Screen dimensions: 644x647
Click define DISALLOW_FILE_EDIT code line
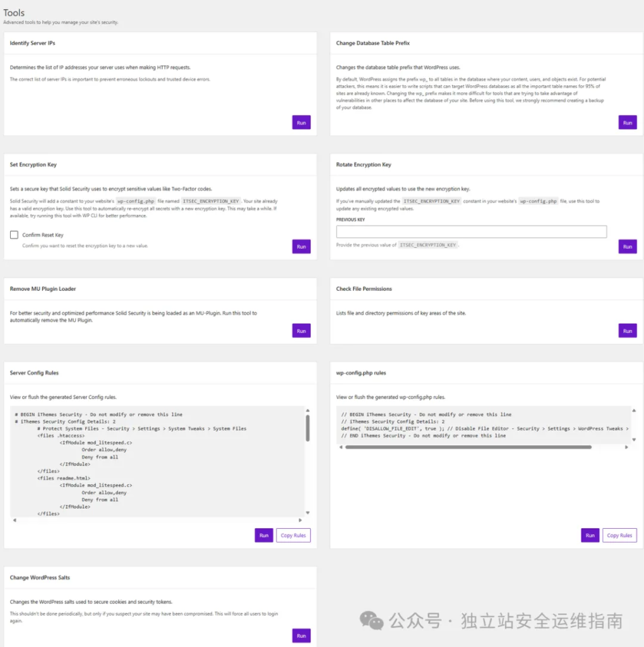[485, 428]
